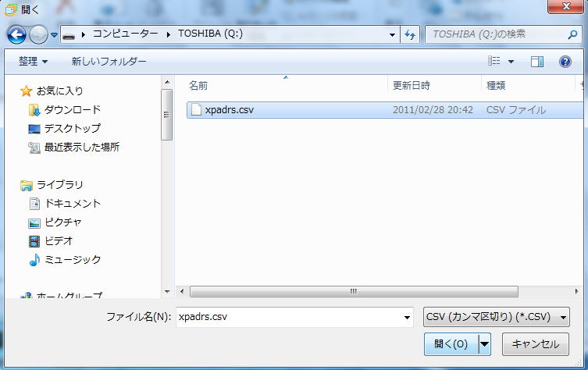The width and height of the screenshot is (588, 370).
Task: Click the ビデオ film icon
Action: [34, 241]
